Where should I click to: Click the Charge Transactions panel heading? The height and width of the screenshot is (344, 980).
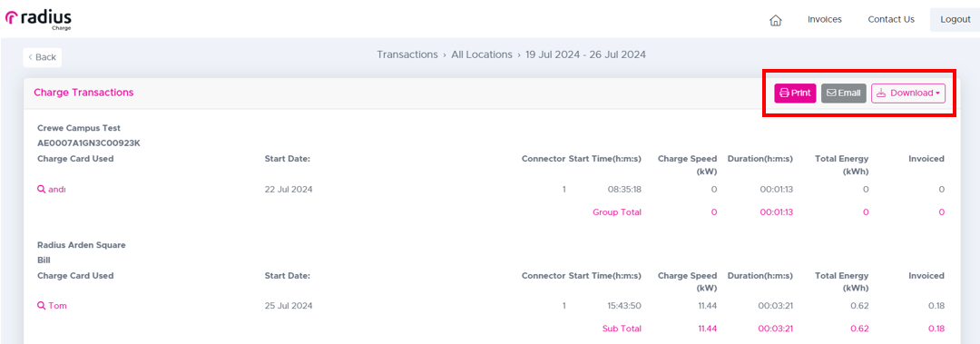click(x=83, y=93)
